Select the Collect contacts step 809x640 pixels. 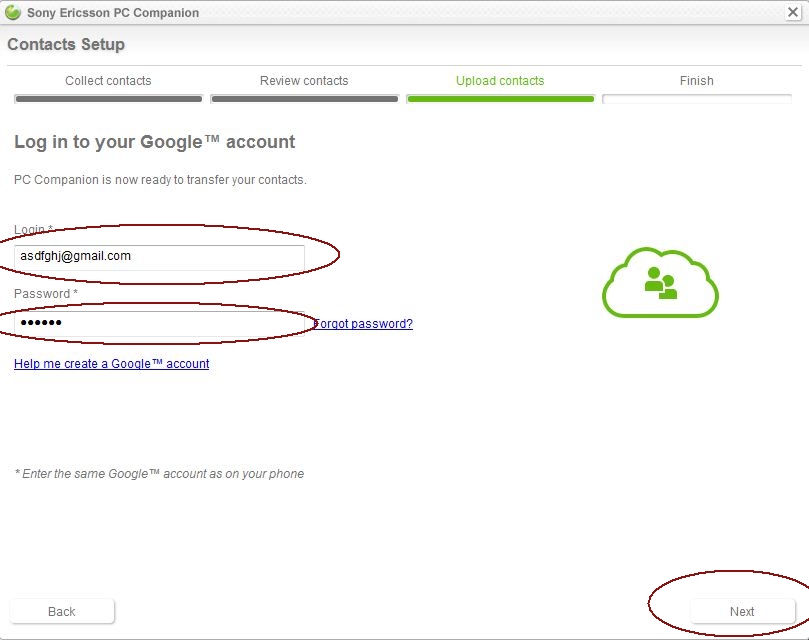[108, 81]
